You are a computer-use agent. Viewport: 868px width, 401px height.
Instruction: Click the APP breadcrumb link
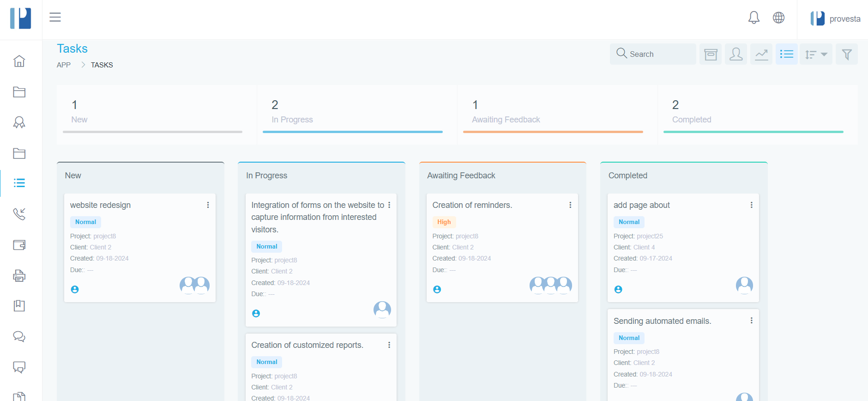point(64,65)
